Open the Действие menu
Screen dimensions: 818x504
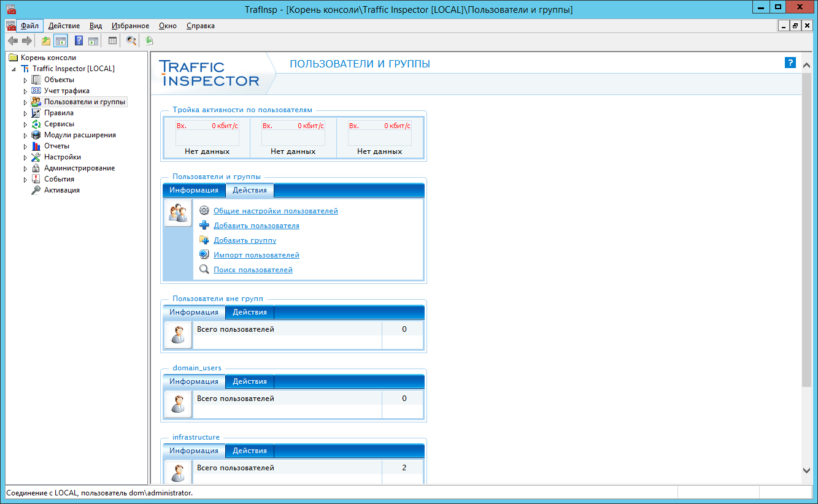click(x=64, y=26)
